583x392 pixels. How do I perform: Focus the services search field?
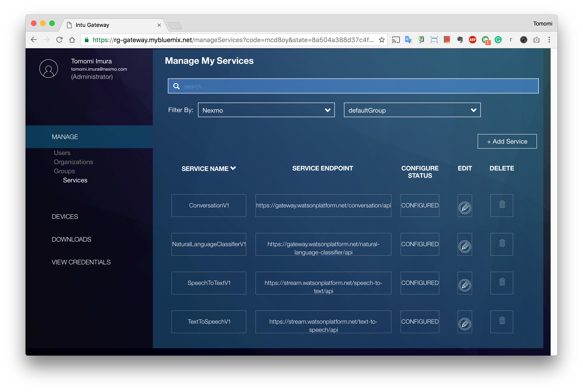pos(353,86)
